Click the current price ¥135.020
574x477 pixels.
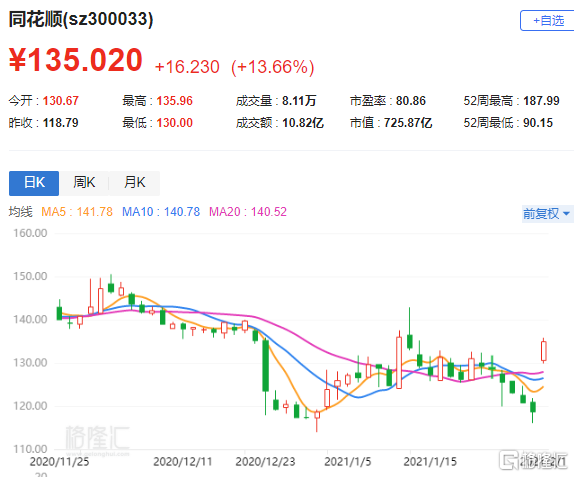pos(75,60)
